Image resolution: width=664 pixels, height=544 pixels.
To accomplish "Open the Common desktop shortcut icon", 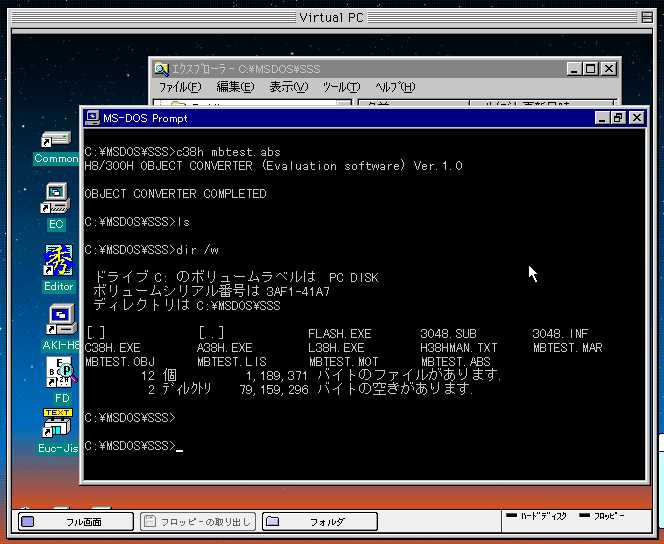I will (55, 141).
